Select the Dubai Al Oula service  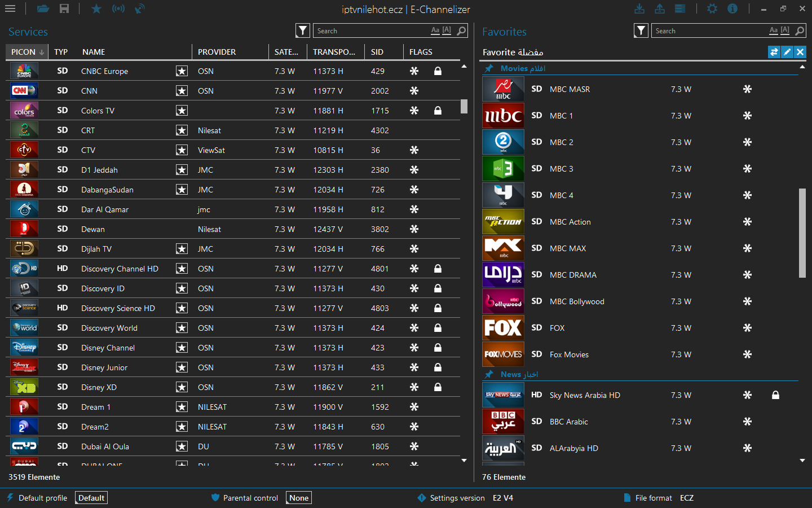[x=233, y=446]
